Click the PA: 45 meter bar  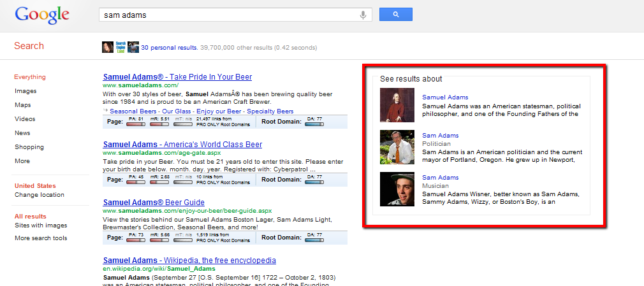click(x=136, y=182)
